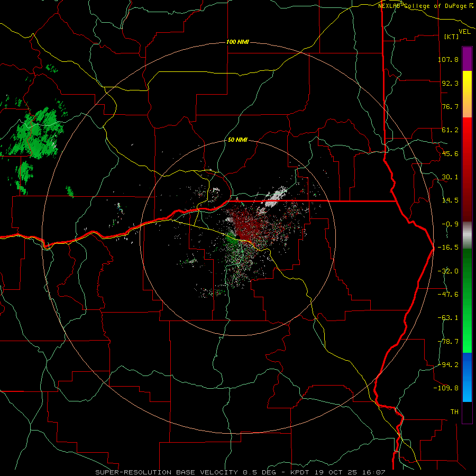Click the white-gray echo streak northeast of radar

click(x=276, y=197)
